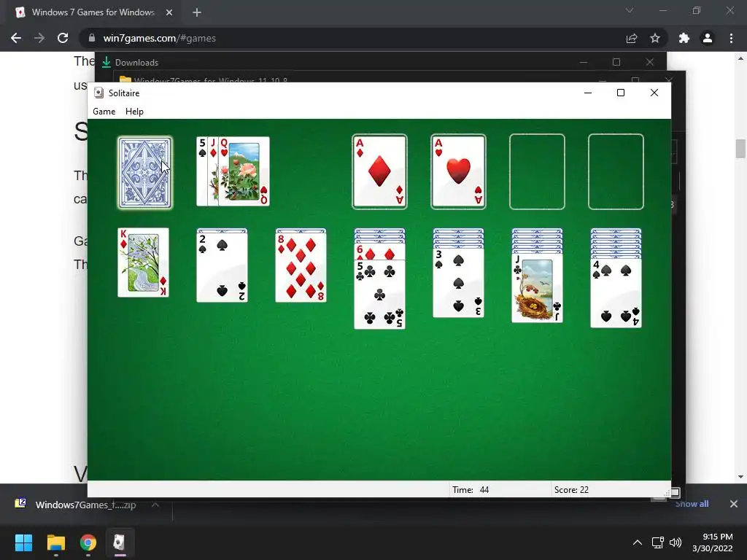Image resolution: width=747 pixels, height=560 pixels.
Task: Select the Windows 7 Games for Windows tab
Action: (x=93, y=12)
